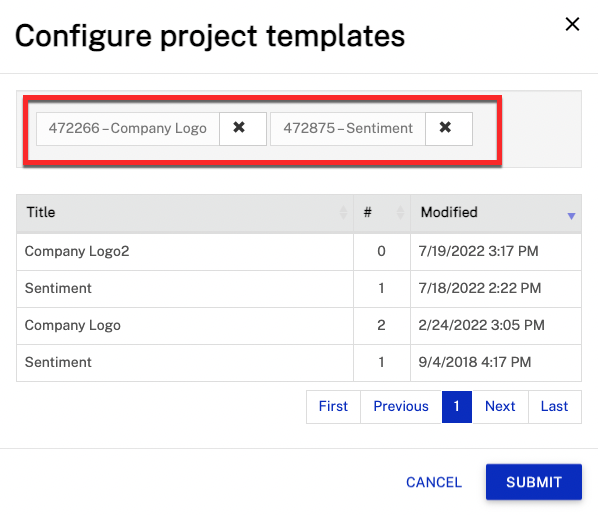Cancel the template configuration
598x515 pixels.
(434, 482)
